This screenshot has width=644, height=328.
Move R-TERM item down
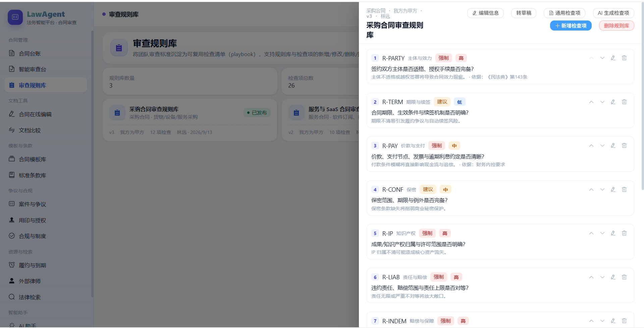pos(602,102)
